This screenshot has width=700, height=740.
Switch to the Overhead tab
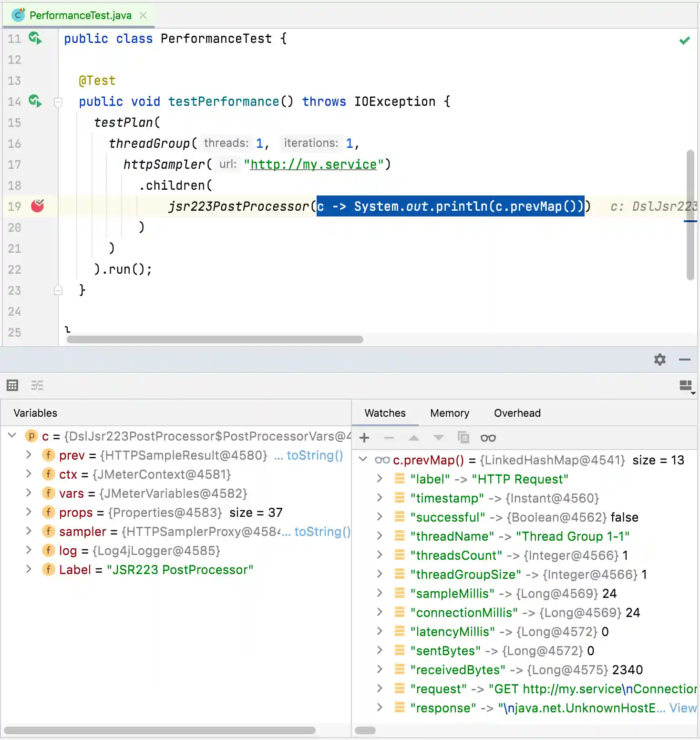coord(517,413)
